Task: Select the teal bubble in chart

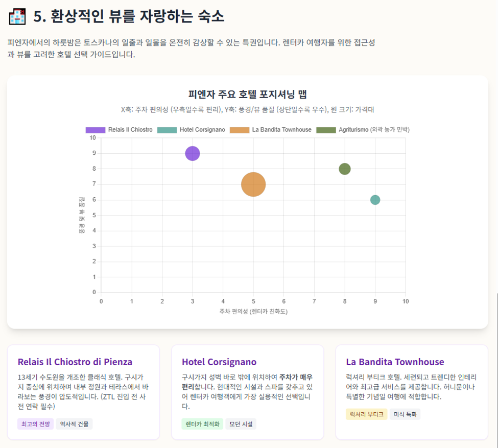Action: (375, 200)
